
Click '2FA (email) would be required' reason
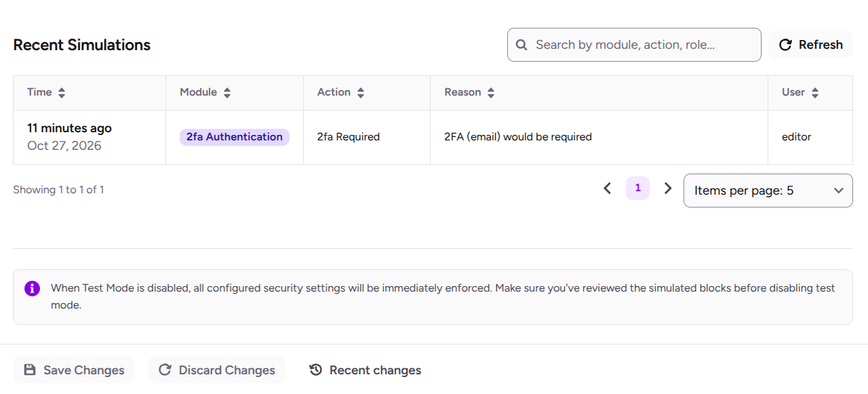tap(518, 137)
